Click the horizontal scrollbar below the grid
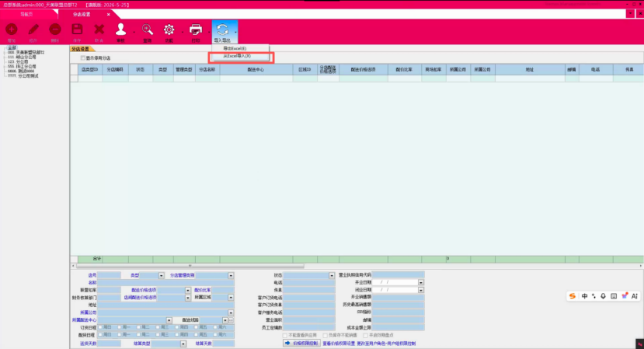This screenshot has width=644, height=349. (190, 266)
